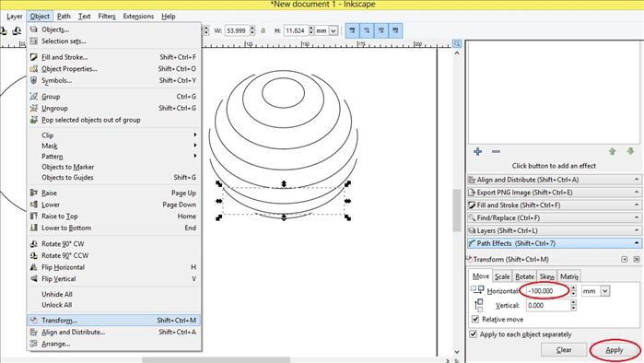Open the Layer menu
Viewport: 644px width, 363px height.
15,17
